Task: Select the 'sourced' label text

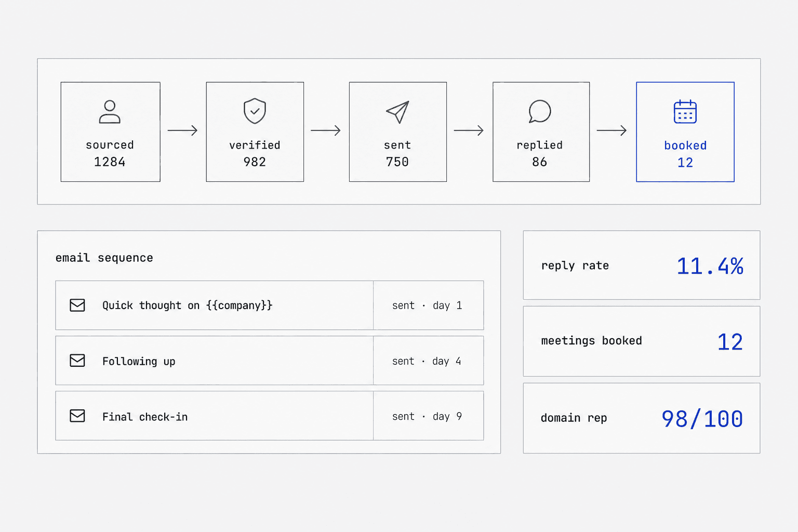Action: [x=110, y=145]
